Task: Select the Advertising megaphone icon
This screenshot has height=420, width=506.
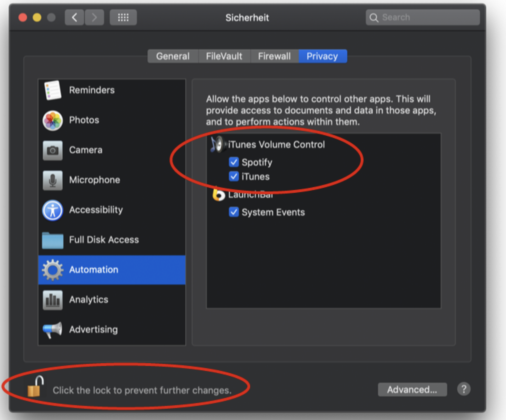Action: pos(52,329)
